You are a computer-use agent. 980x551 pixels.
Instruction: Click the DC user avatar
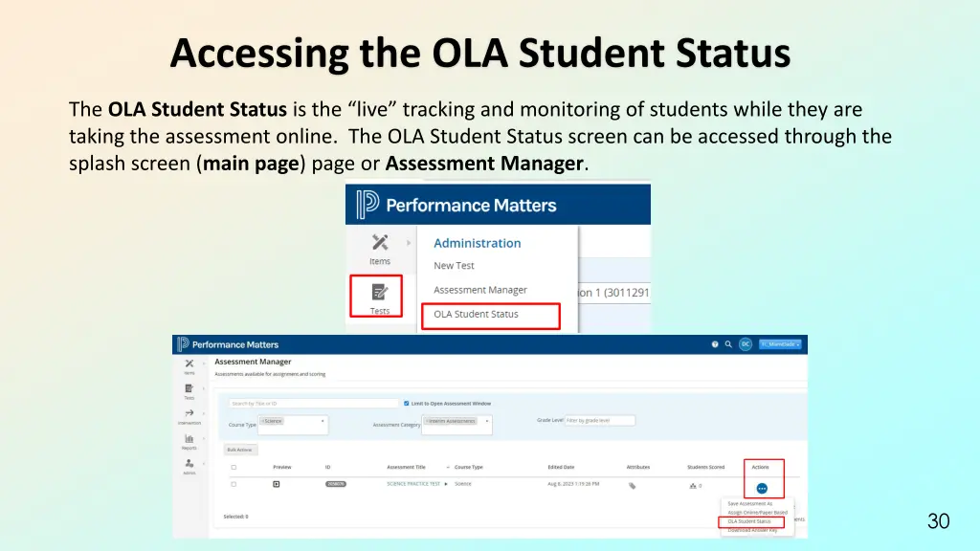[745, 344]
